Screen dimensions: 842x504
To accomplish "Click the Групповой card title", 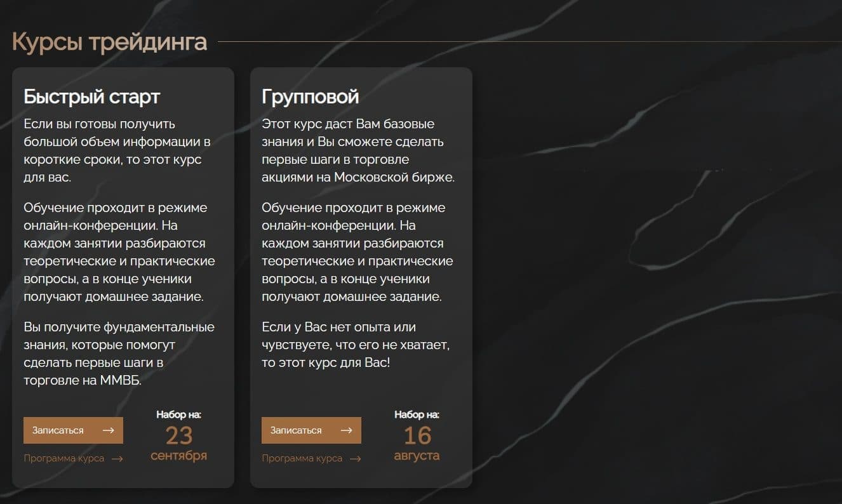I will tap(310, 96).
